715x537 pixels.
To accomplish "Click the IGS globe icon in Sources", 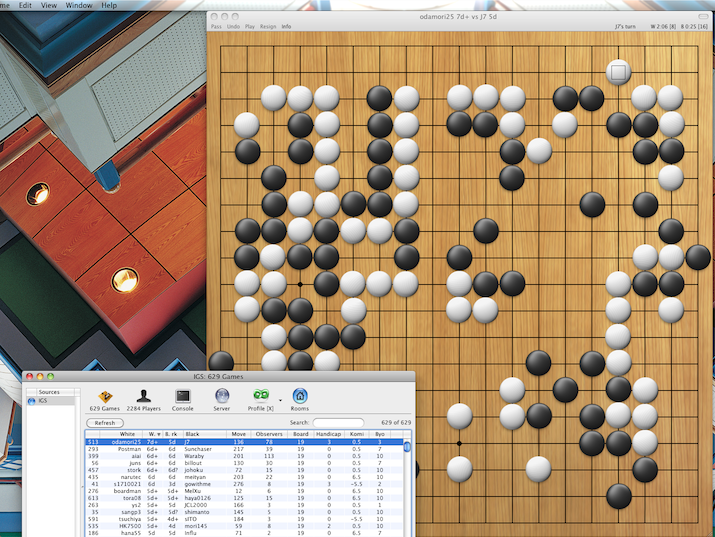I will tap(32, 401).
